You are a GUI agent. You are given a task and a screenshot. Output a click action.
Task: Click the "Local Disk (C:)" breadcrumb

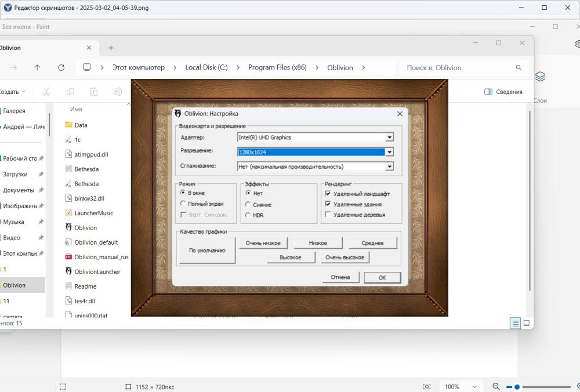[206, 68]
